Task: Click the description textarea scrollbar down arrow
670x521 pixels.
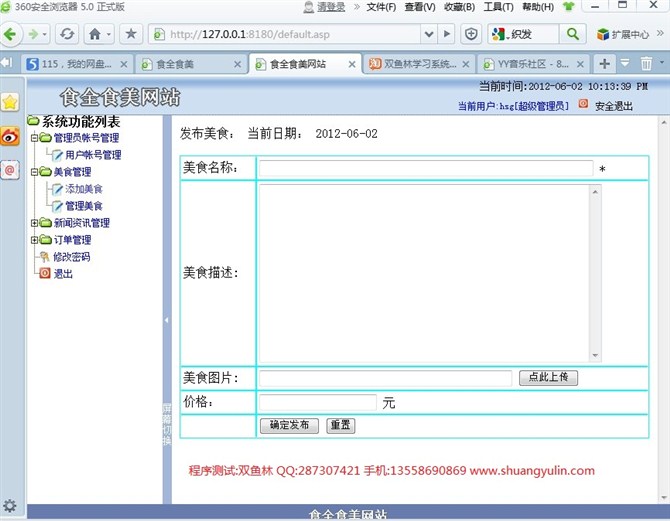Action: click(x=595, y=356)
